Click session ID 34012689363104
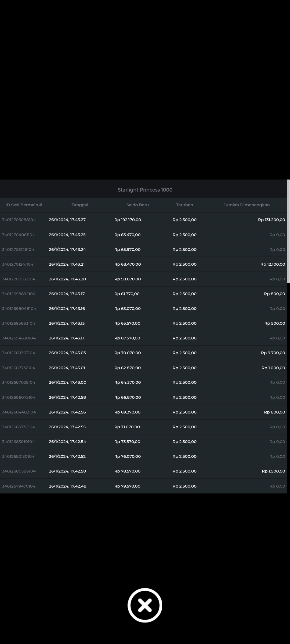The width and height of the screenshot is (290, 644). 19,353
